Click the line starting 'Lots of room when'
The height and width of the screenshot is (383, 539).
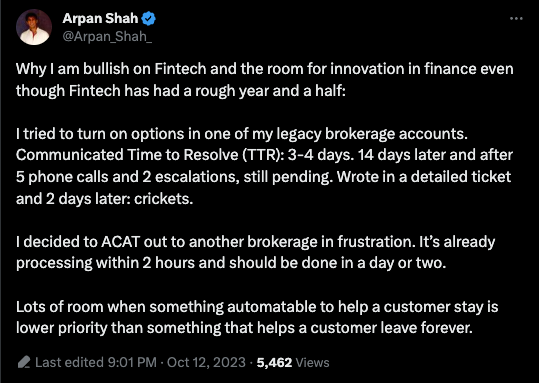(x=257, y=307)
